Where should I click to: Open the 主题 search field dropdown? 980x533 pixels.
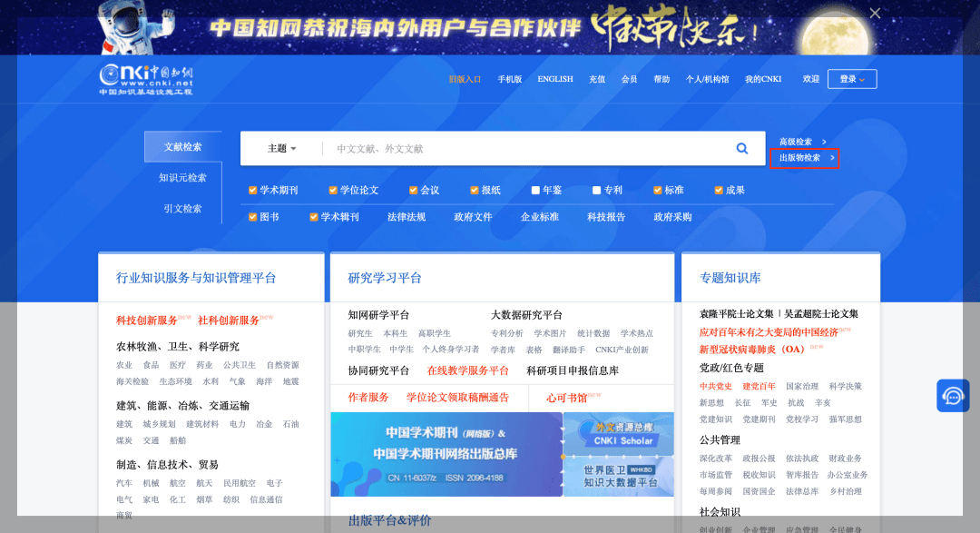pos(279,148)
